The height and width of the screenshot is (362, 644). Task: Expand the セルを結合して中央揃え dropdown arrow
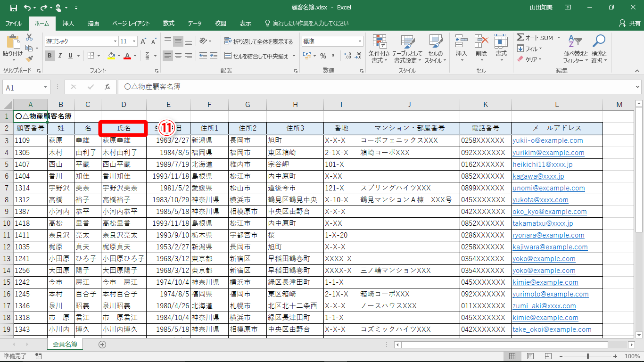pos(294,56)
